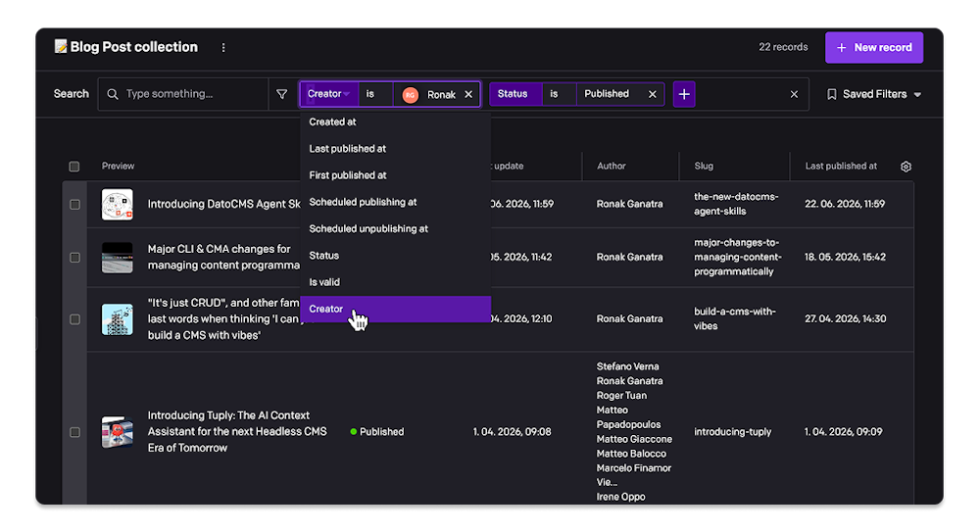This screenshot has width=980, height=532.
Task: Click slug 'major-changes-to-managing-content-programmatically'
Action: pos(738,257)
